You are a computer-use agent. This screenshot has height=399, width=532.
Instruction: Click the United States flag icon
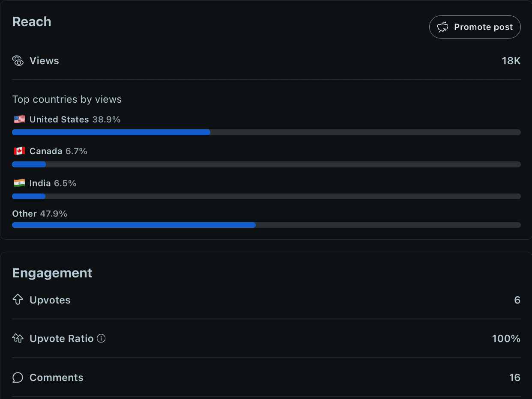[19, 119]
